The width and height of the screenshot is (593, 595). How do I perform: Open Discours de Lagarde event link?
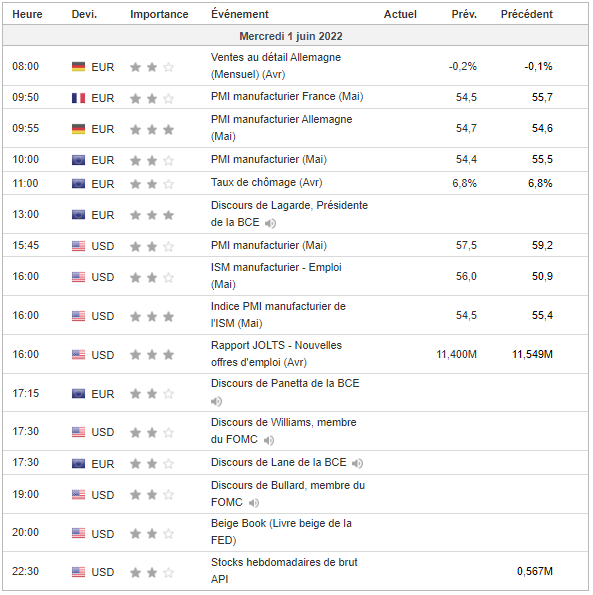coord(289,214)
